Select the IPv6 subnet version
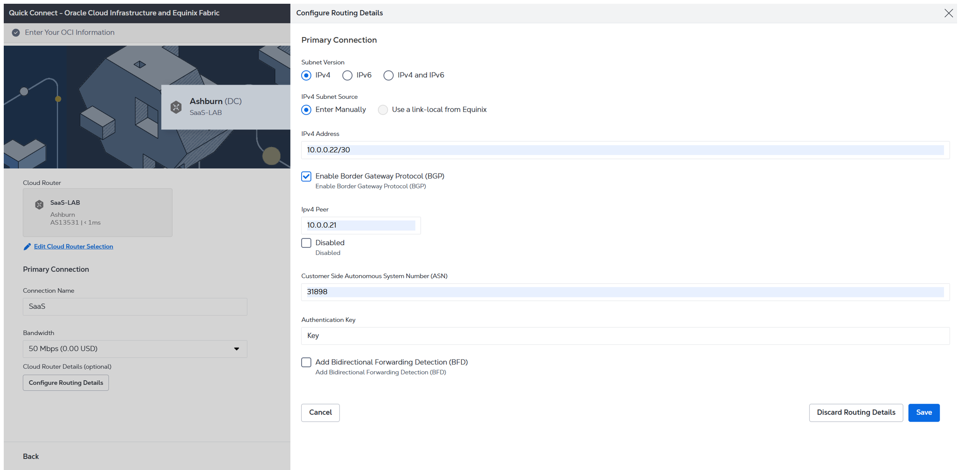 pos(347,75)
